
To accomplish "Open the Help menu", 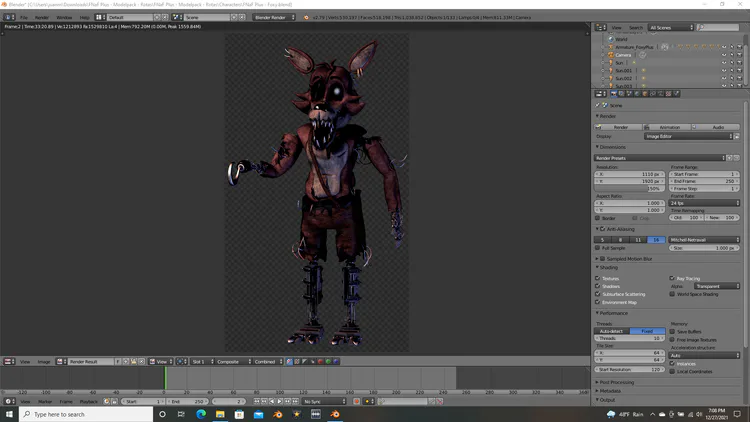I will tap(84, 17).
